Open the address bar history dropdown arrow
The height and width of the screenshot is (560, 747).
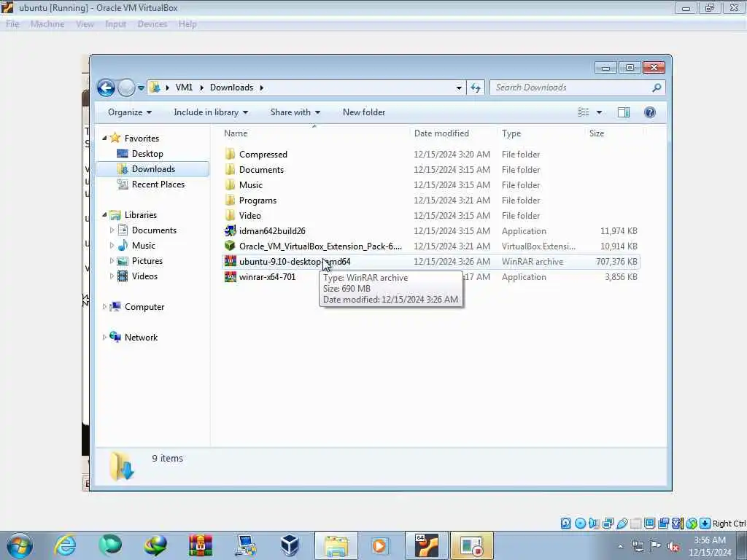click(x=459, y=87)
